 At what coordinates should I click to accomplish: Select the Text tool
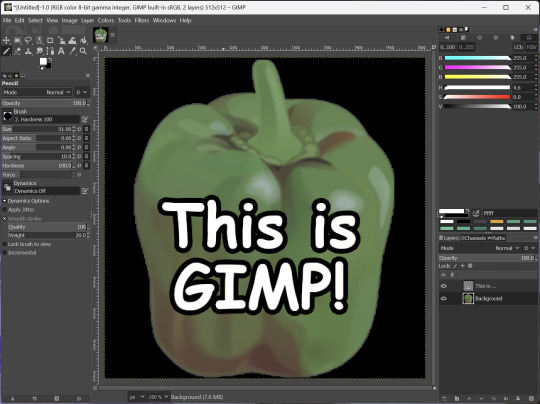(x=61, y=51)
